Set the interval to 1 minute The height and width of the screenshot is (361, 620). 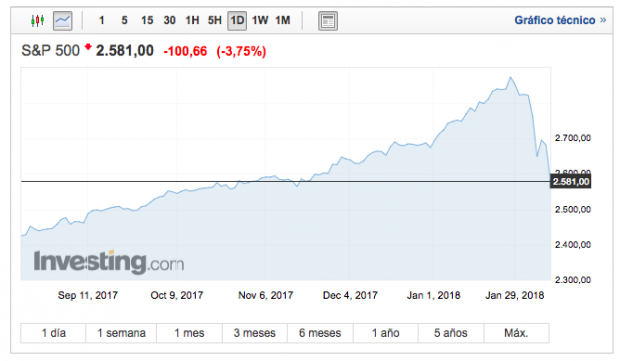coord(102,20)
